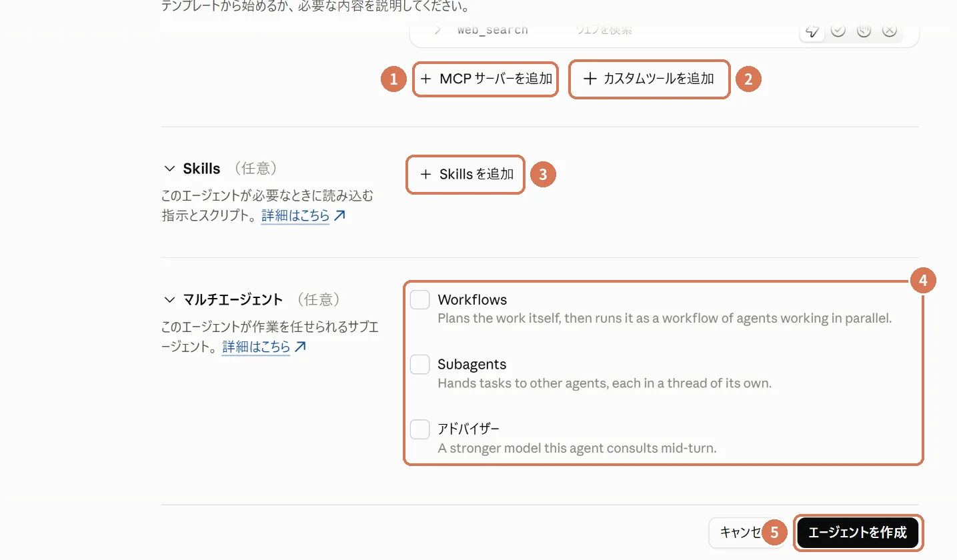Select the raised hand icon for web_search

point(864,30)
